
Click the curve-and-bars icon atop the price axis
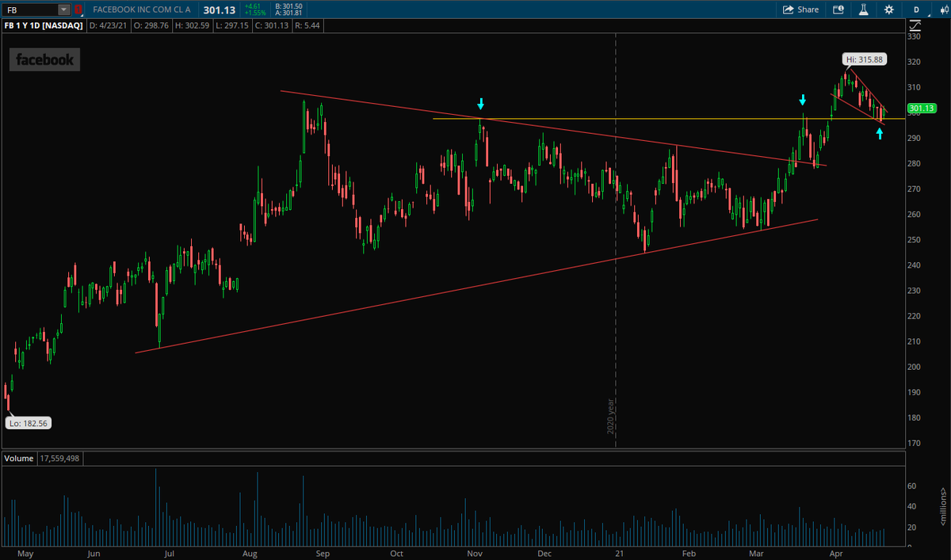tap(915, 26)
